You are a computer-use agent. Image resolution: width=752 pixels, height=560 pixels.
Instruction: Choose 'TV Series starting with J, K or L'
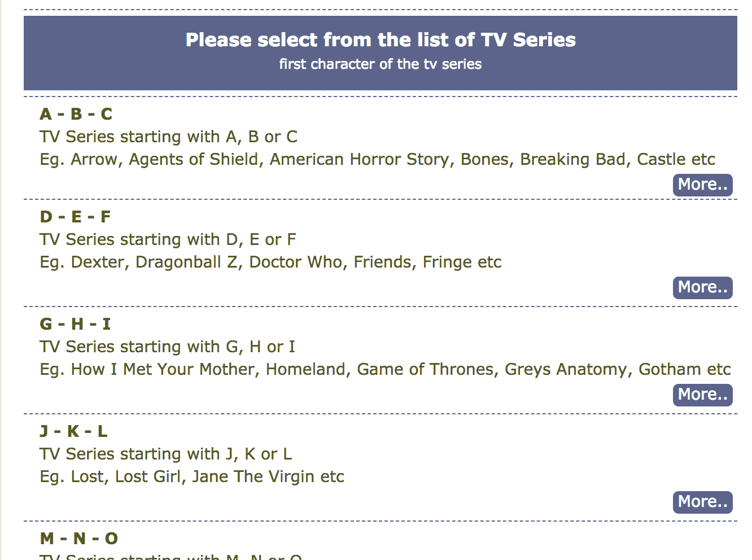(165, 454)
